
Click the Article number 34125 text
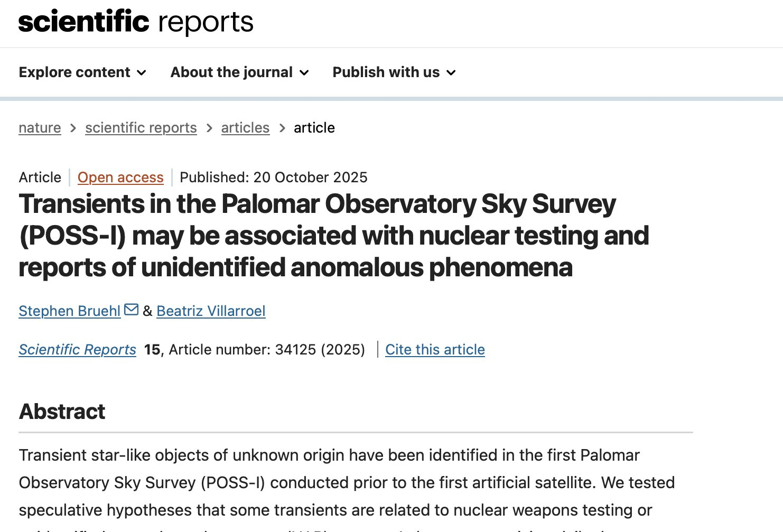267,350
